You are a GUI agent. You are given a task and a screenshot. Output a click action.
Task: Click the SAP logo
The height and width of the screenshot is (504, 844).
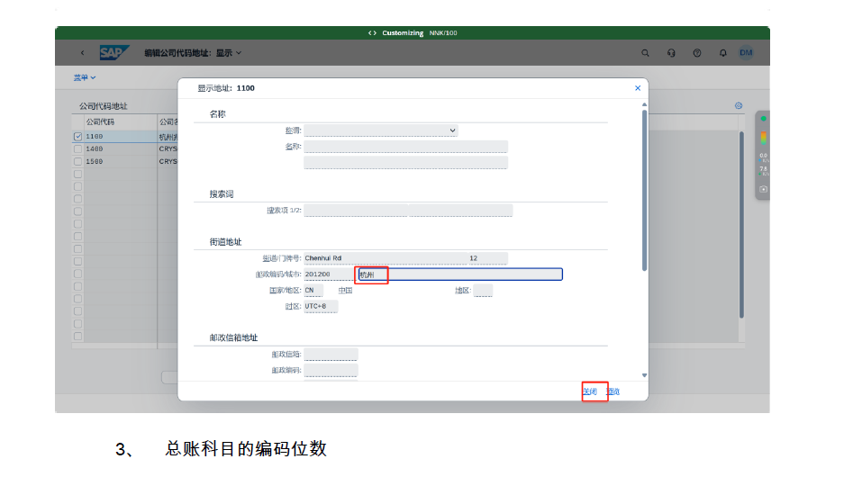coord(114,53)
